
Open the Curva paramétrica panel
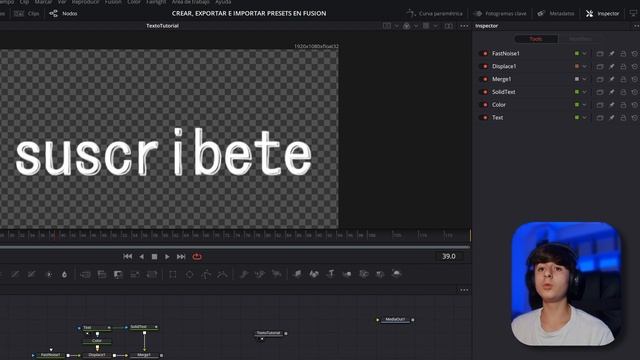click(x=434, y=13)
